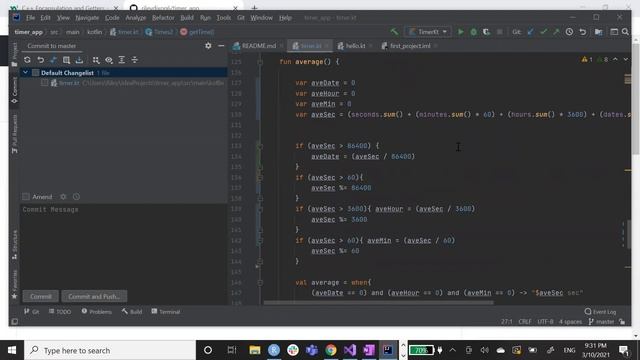640x360 pixels.
Task: Open the Git menu
Action: pos(241,18)
